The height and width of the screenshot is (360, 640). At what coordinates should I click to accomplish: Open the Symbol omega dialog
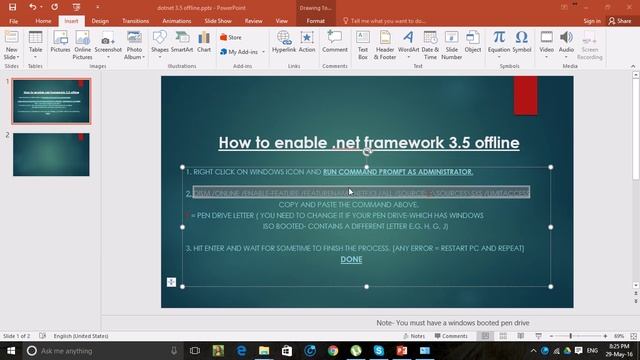[522, 42]
